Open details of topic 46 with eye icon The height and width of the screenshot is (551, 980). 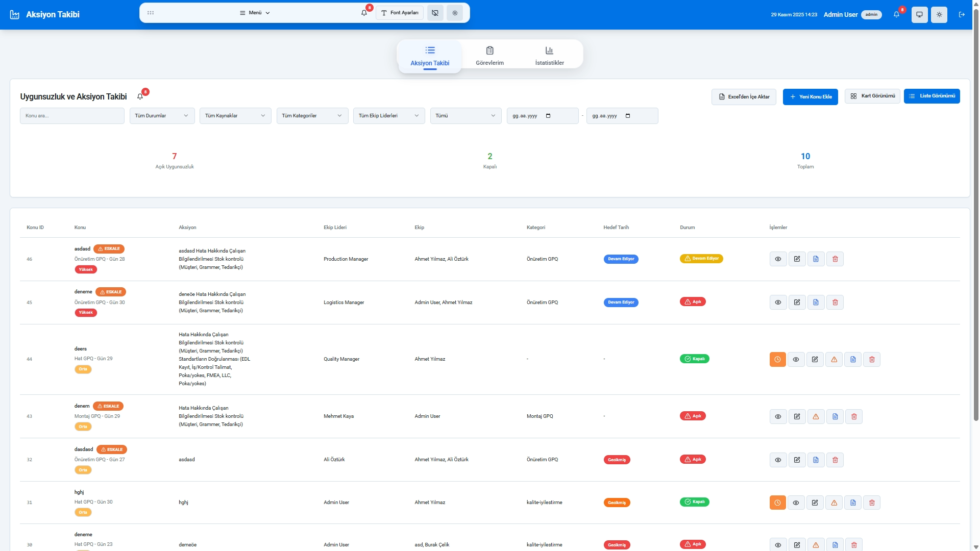click(778, 259)
